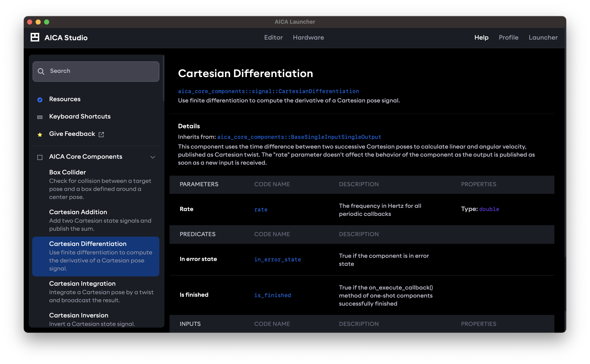Switch to the Editor view
This screenshot has width=590, height=364.
274,37
